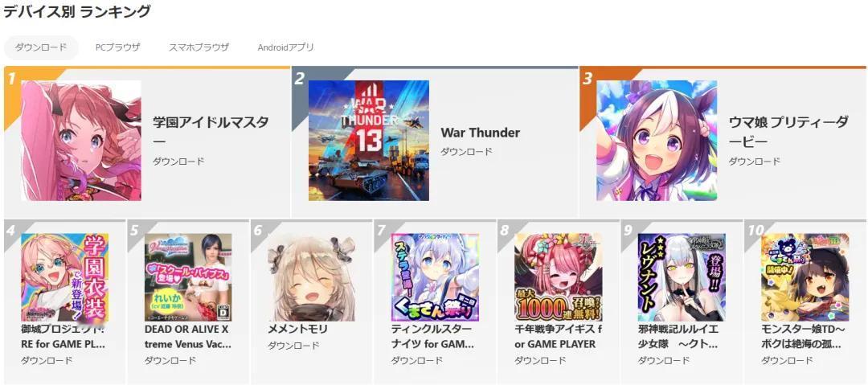Screen dimensions: 868x385
Task: Open the 邪神戦記ルルイエ少女隊 thumbnail
Action: 682,277
